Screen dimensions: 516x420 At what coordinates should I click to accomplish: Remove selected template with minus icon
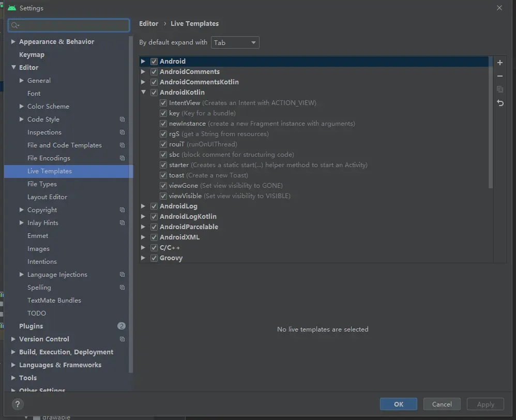[x=499, y=76]
